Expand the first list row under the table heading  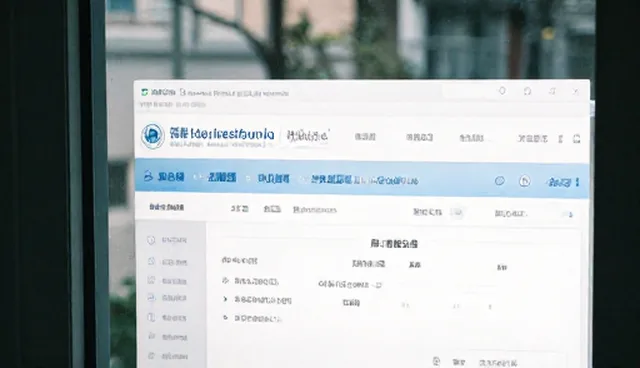(x=225, y=281)
